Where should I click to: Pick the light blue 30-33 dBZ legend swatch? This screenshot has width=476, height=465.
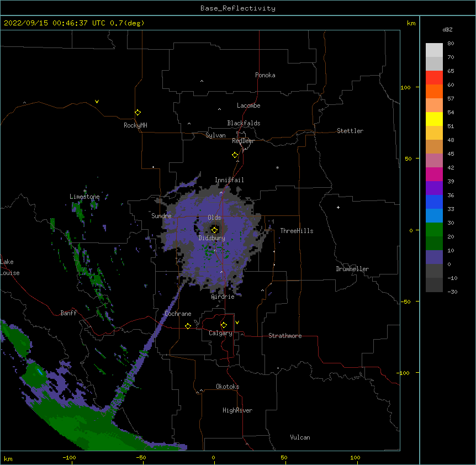click(434, 216)
